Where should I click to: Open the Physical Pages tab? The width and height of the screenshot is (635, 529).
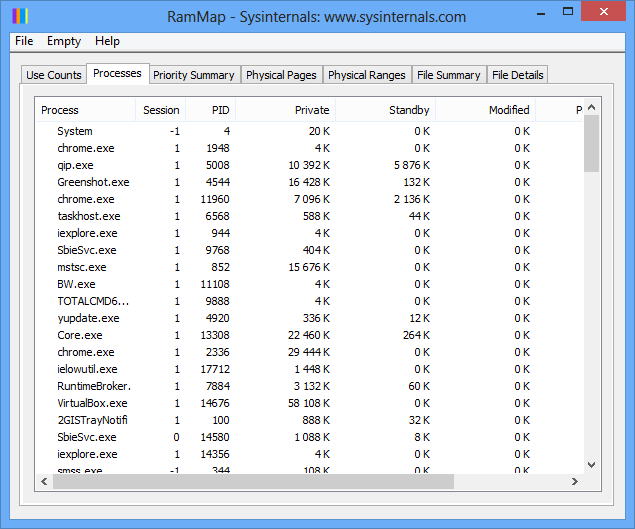(281, 75)
